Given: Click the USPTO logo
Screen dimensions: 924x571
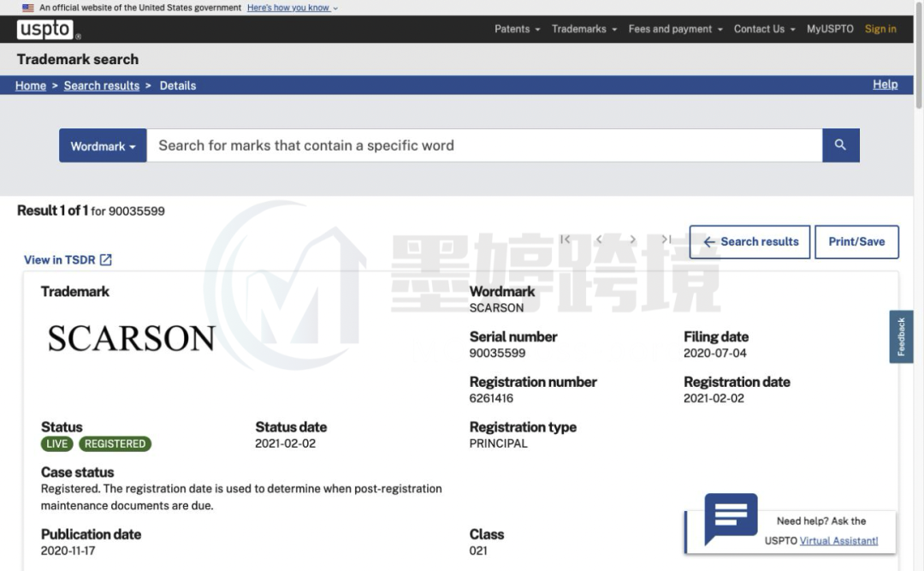Looking at the screenshot, I should (45, 29).
